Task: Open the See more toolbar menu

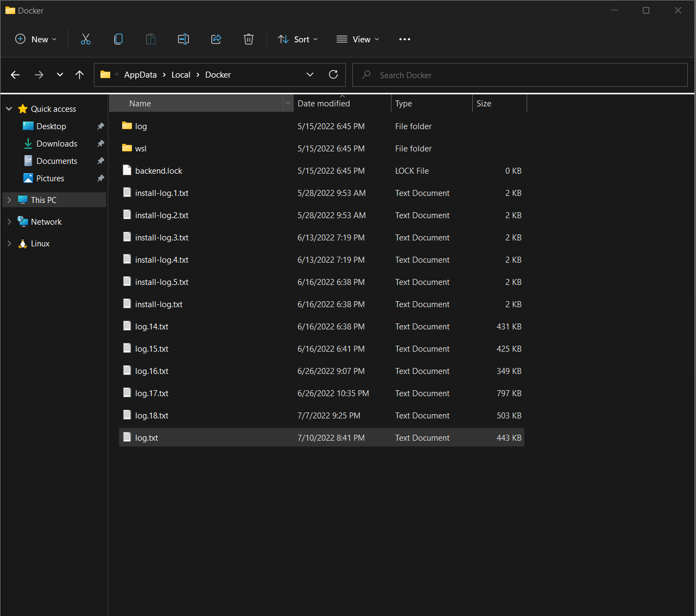Action: 404,39
